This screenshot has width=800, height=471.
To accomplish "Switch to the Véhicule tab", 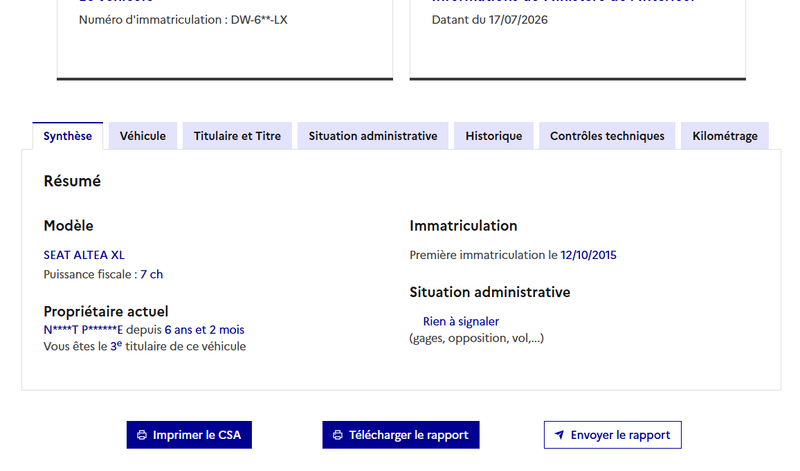I will click(143, 136).
